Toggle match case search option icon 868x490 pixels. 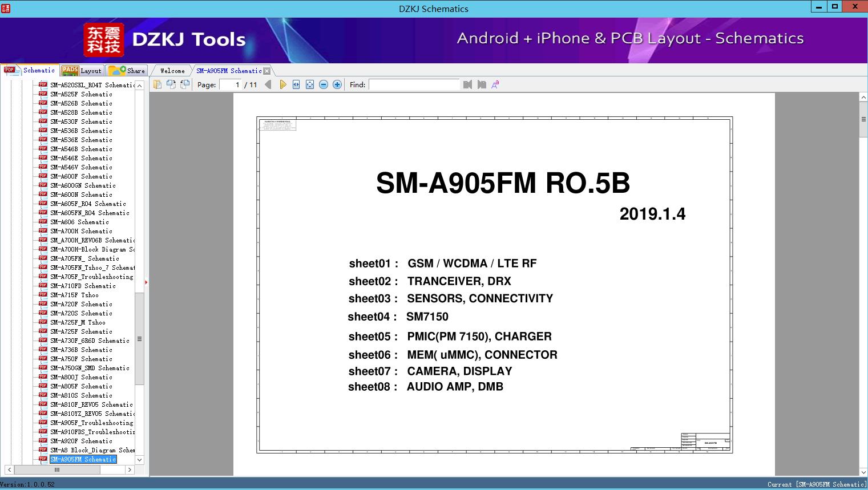pos(495,84)
